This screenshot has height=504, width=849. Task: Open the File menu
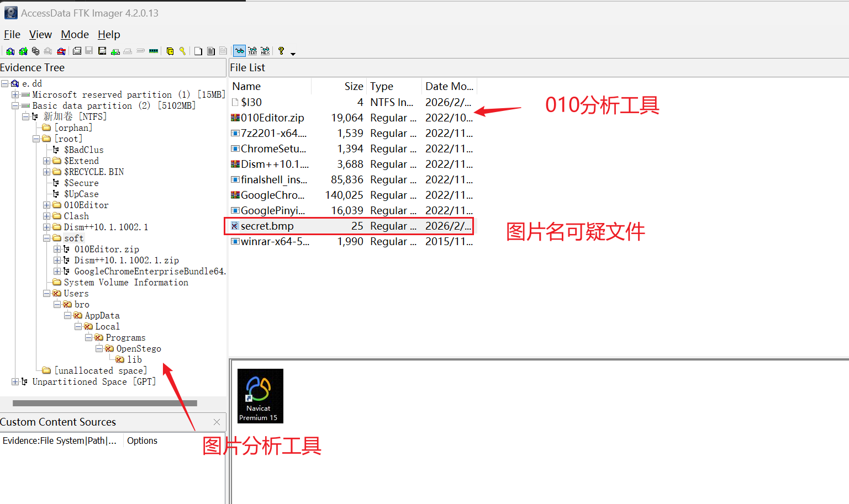12,34
